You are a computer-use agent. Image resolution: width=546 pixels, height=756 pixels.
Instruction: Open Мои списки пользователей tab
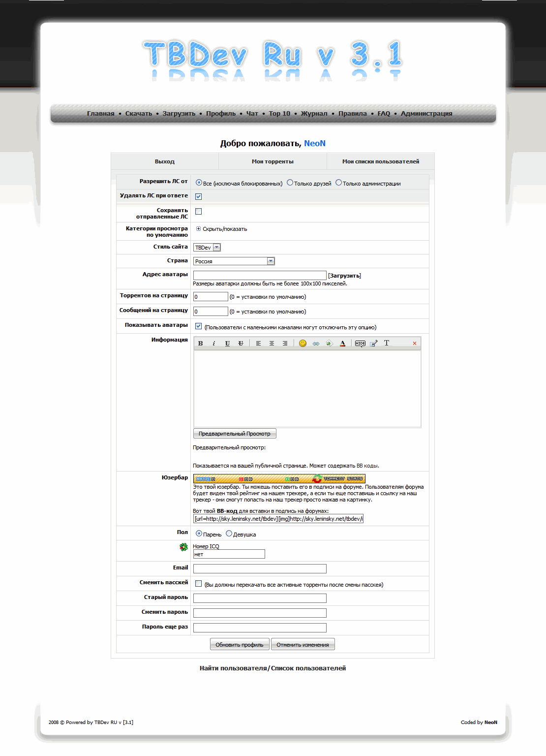[x=381, y=161]
